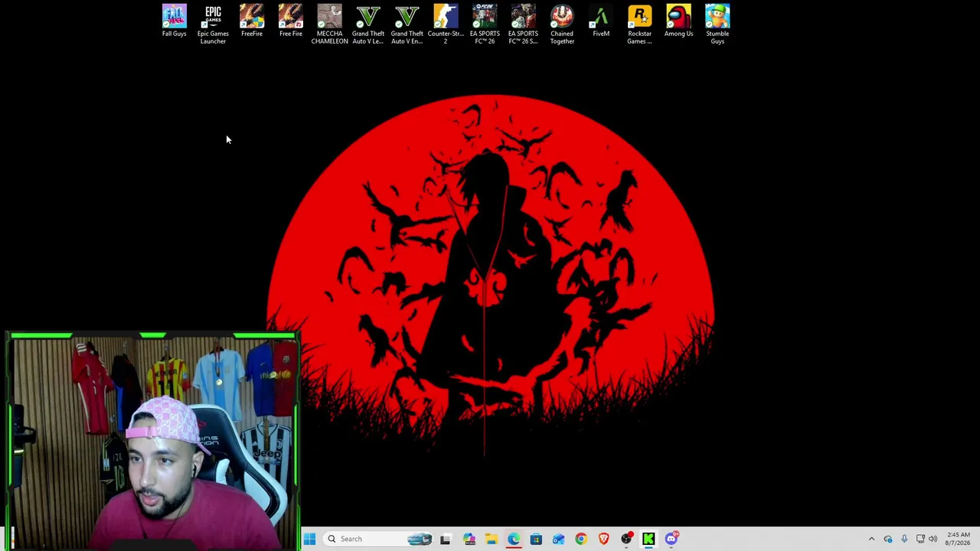Open network settings from the system tray

(920, 539)
